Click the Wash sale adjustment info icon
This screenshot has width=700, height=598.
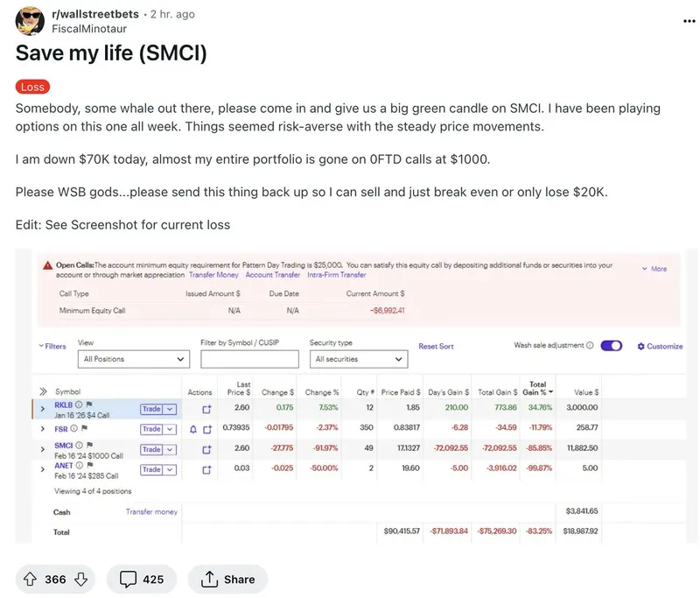(590, 346)
